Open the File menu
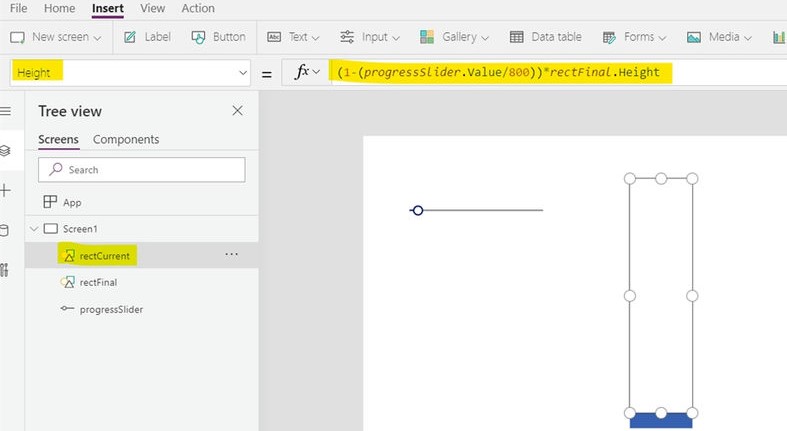 (x=18, y=8)
